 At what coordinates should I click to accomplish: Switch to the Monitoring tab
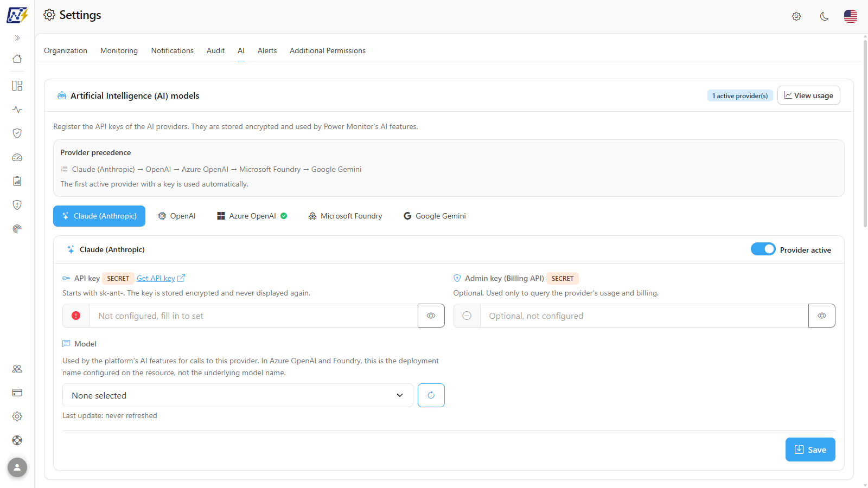click(x=119, y=50)
